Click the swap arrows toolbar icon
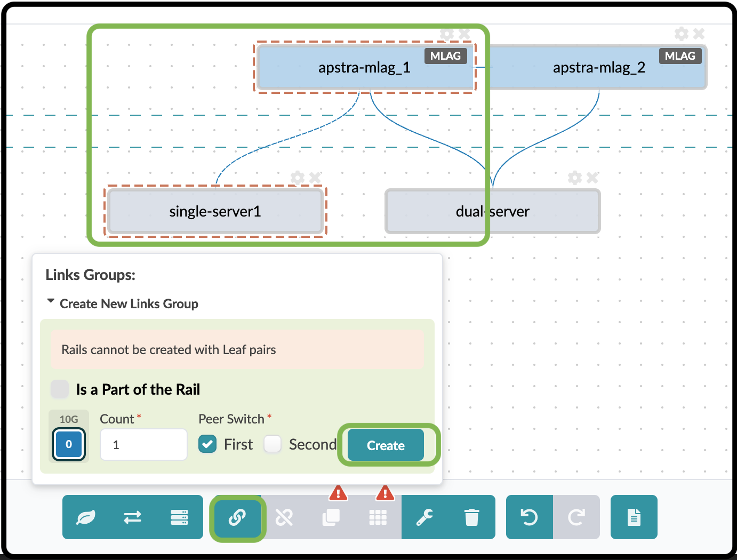This screenshot has width=737, height=560. (x=133, y=517)
